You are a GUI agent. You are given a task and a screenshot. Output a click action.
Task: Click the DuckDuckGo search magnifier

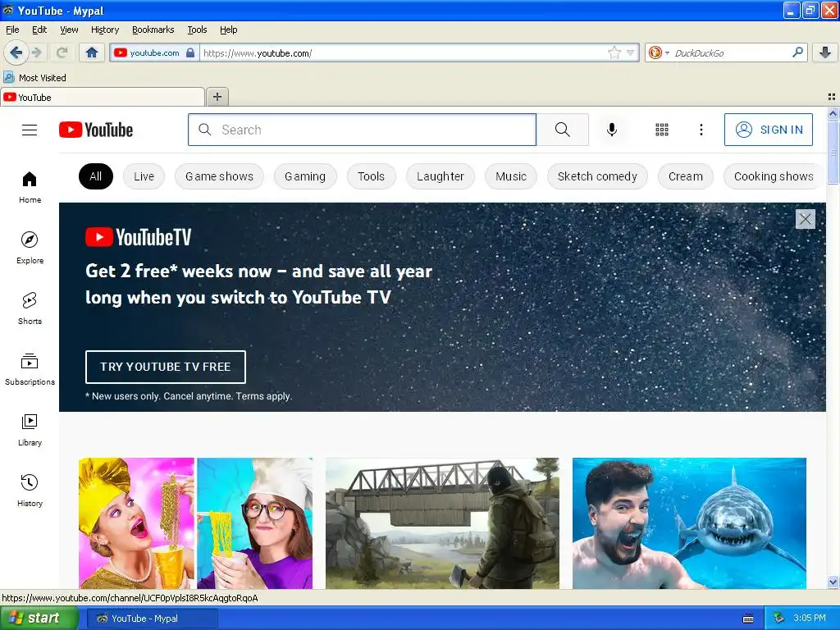point(797,52)
